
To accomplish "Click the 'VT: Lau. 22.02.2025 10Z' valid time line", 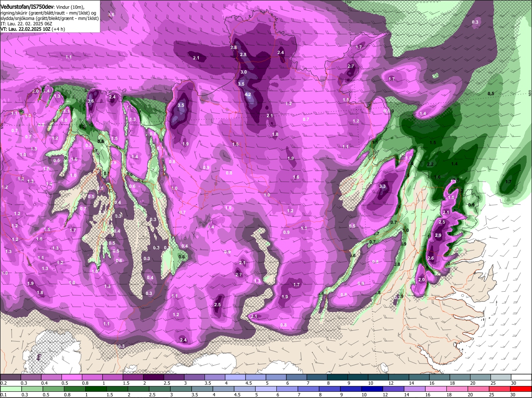I will 25,29.
